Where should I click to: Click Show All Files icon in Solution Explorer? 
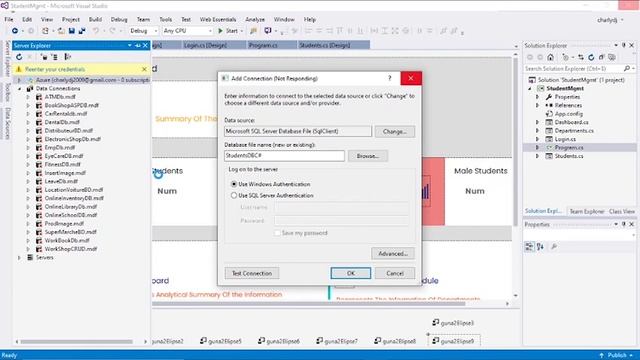[x=612, y=57]
